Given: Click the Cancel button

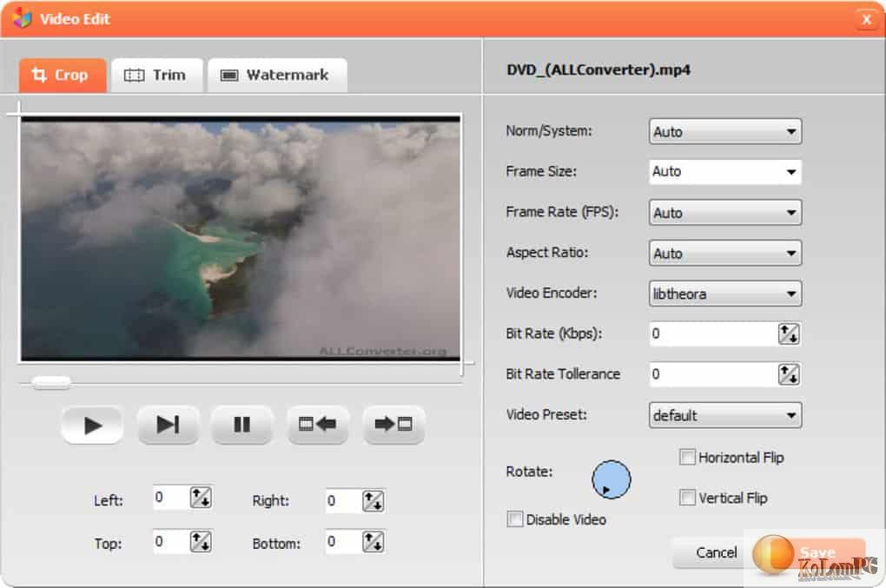Looking at the screenshot, I should click(x=716, y=552).
